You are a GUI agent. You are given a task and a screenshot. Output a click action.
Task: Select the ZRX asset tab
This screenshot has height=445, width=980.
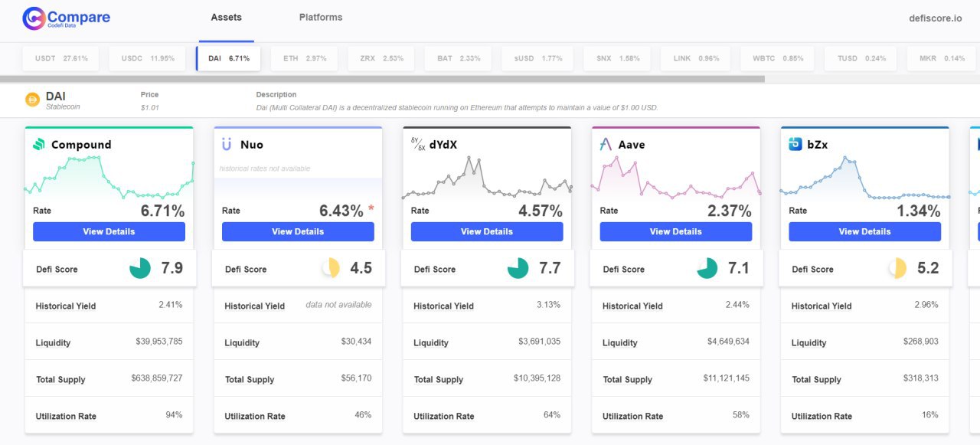[381, 58]
